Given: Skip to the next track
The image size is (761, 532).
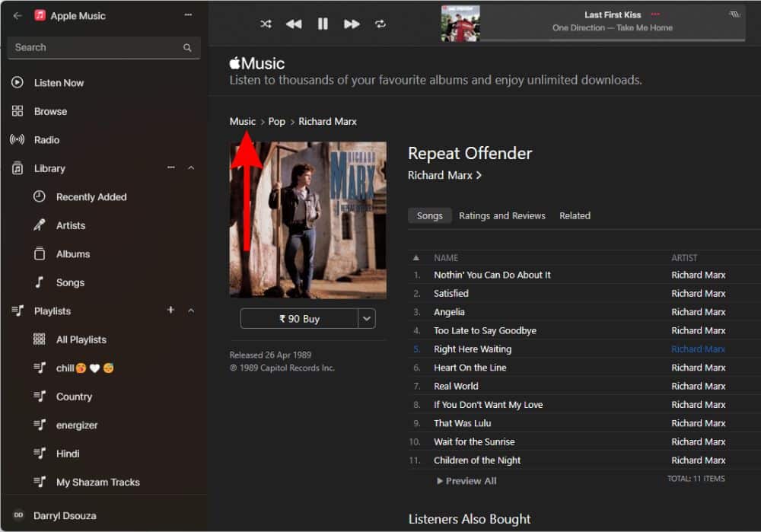Looking at the screenshot, I should [352, 24].
